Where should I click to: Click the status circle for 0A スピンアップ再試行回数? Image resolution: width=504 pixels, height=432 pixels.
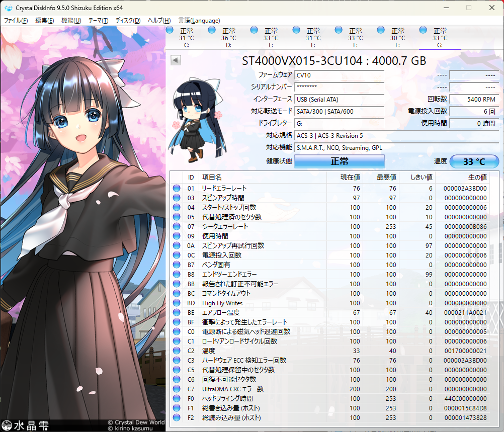[x=177, y=245]
